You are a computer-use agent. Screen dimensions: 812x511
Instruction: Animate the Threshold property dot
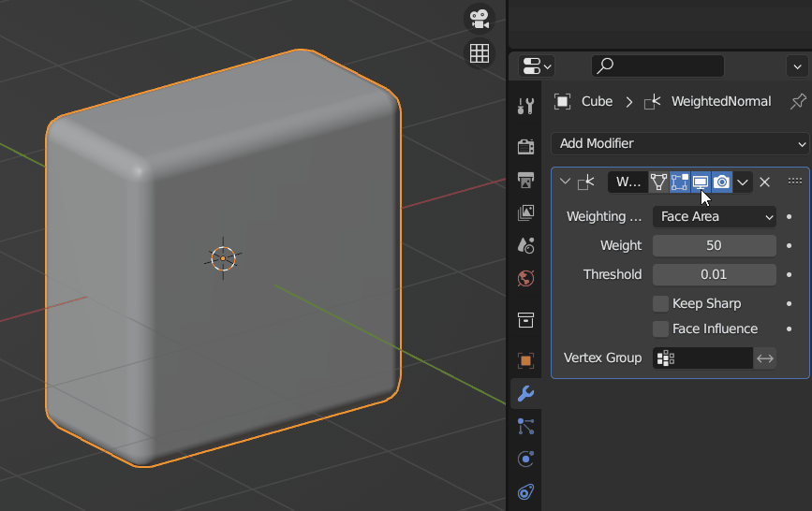click(x=790, y=274)
